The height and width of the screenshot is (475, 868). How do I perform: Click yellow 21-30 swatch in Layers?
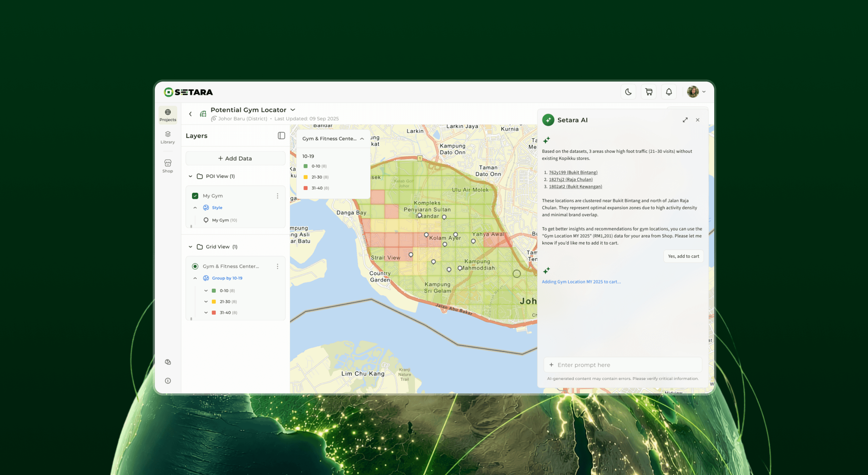click(214, 302)
